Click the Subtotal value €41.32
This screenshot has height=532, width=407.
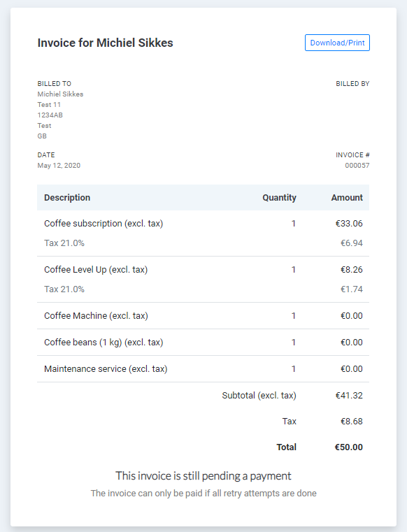coord(349,396)
